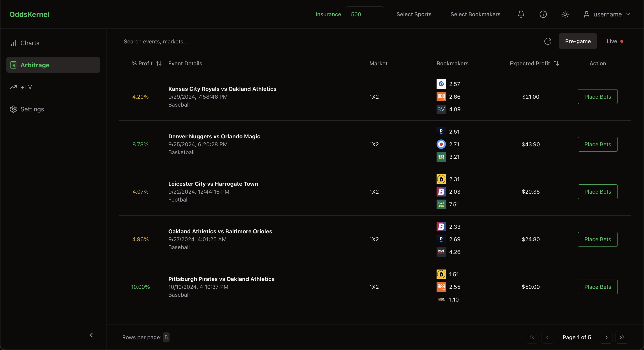This screenshot has height=350, width=644.
Task: Collapse the sidebar with the chevron
Action: tap(92, 335)
